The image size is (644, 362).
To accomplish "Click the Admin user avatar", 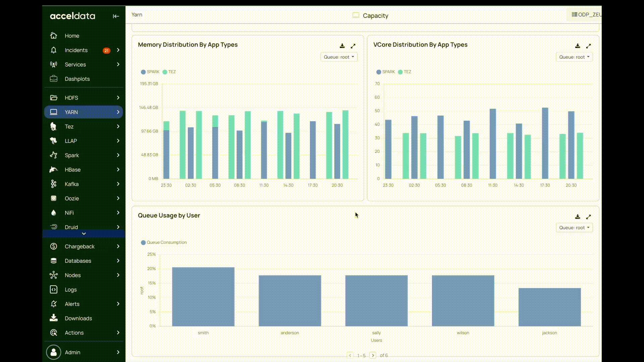I will coord(53,352).
